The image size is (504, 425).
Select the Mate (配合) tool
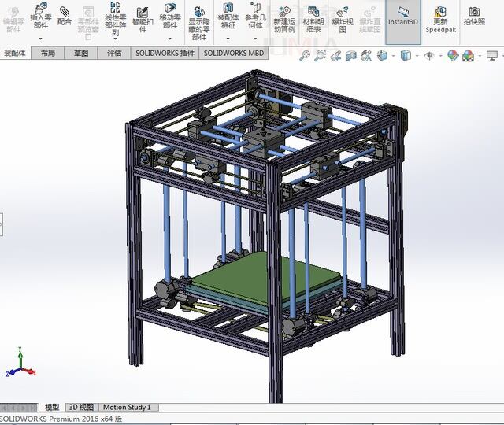click(x=65, y=16)
